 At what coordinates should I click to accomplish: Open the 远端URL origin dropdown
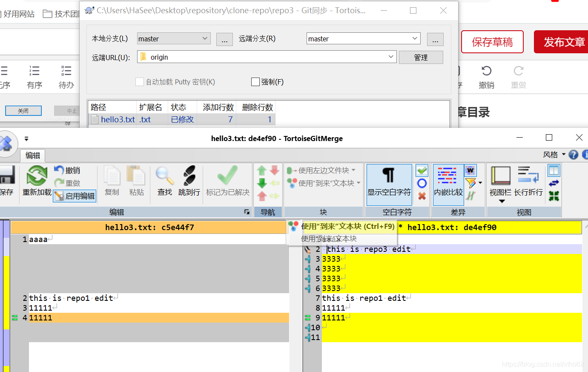(391, 57)
